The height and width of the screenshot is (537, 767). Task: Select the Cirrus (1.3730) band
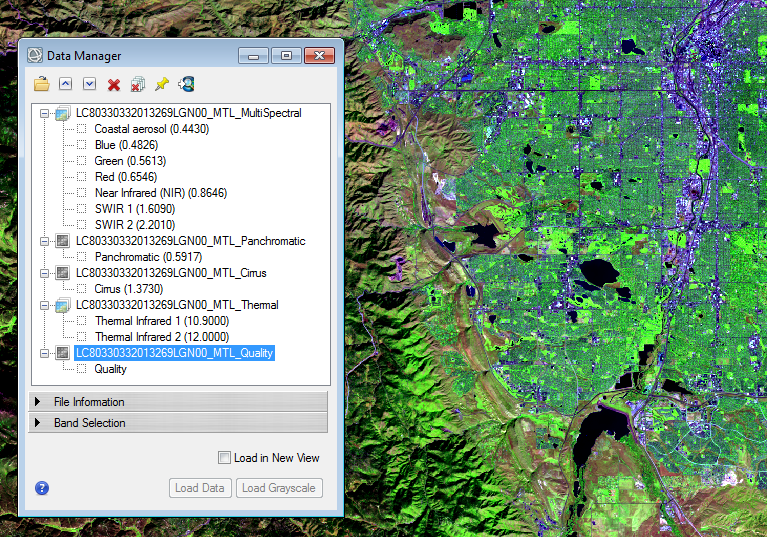pos(128,289)
